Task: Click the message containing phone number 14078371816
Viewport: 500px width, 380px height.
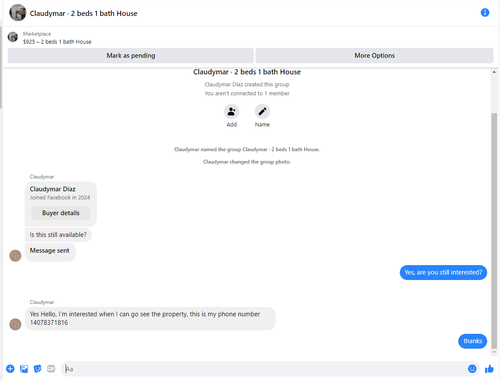Action: 150,318
